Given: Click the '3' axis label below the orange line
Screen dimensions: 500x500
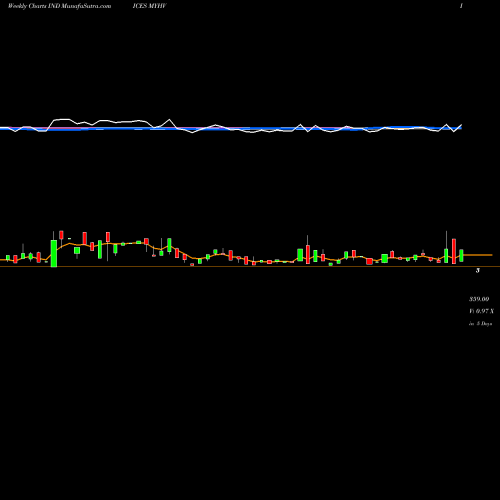Looking at the screenshot, I should click(478, 270).
